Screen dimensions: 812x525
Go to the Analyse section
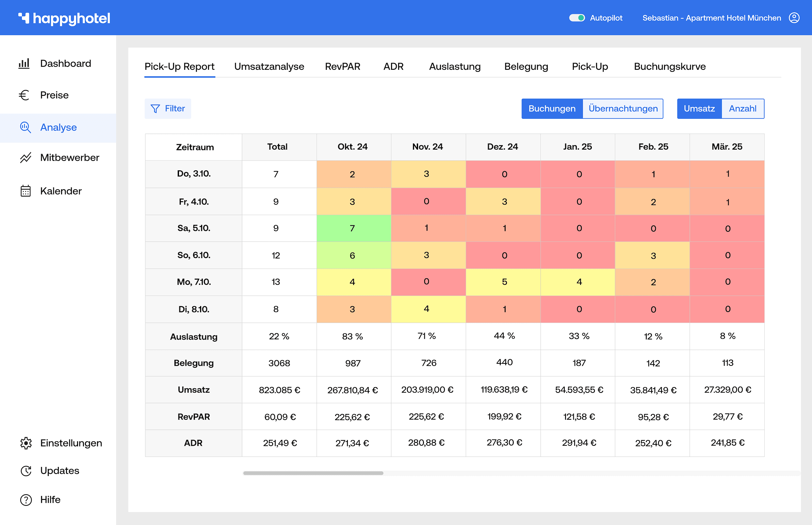pos(58,128)
